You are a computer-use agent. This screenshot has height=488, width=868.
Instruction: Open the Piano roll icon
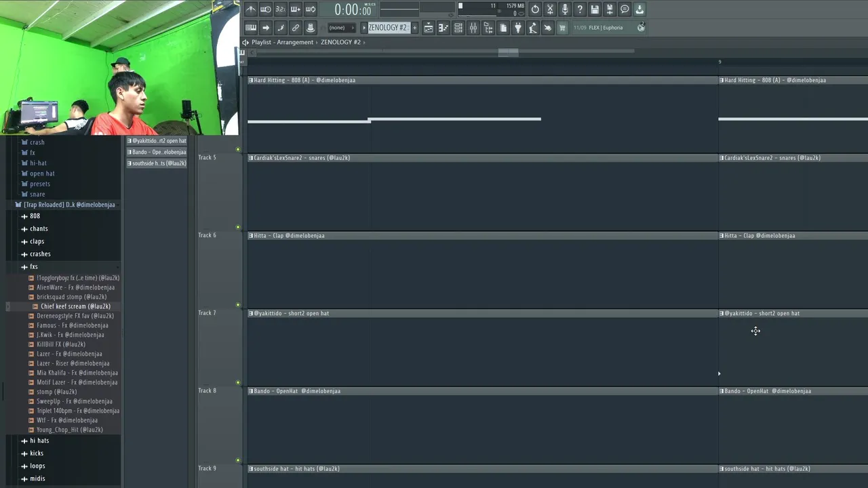[x=443, y=28]
